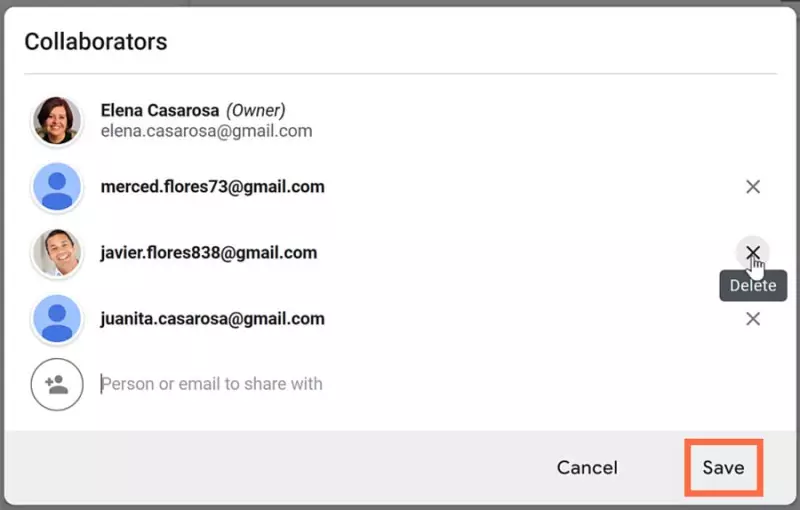Select the Elena Casarosa owner name
This screenshot has height=510, width=800.
(160, 110)
